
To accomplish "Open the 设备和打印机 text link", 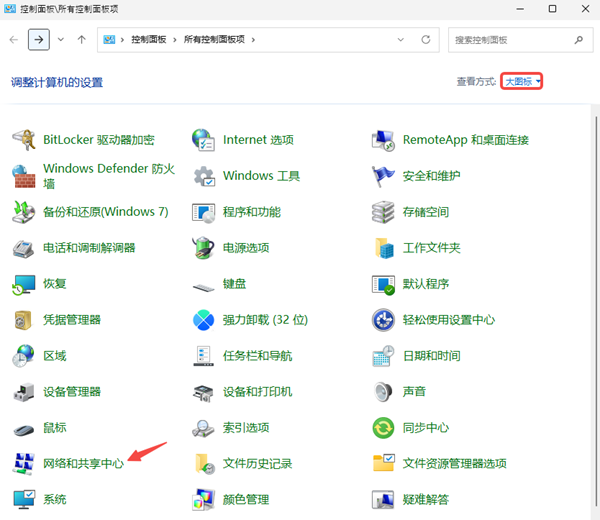I will pyautogui.click(x=257, y=392).
